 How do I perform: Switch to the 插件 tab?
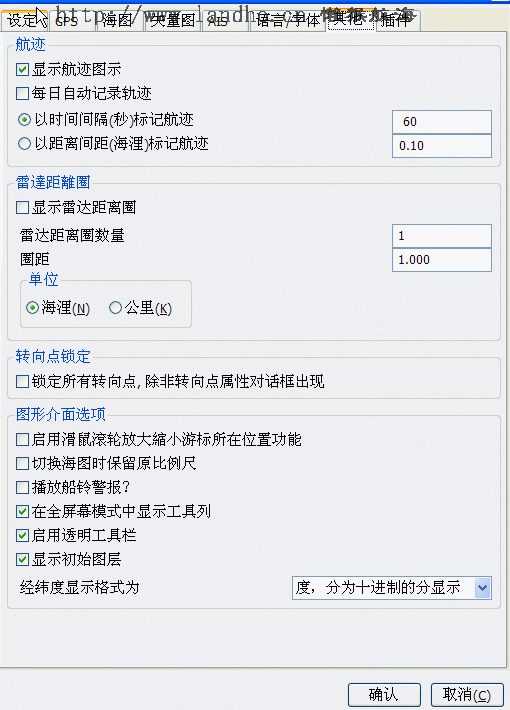click(397, 21)
